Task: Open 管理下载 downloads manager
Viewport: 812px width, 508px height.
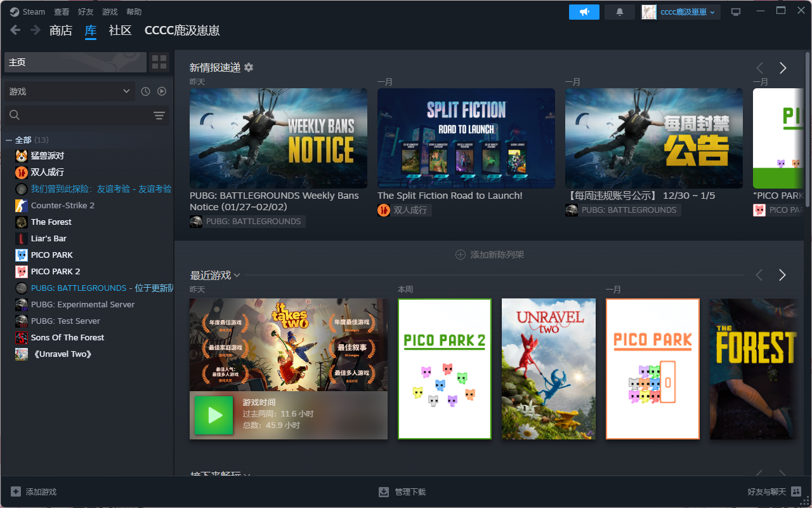Action: 403,492
